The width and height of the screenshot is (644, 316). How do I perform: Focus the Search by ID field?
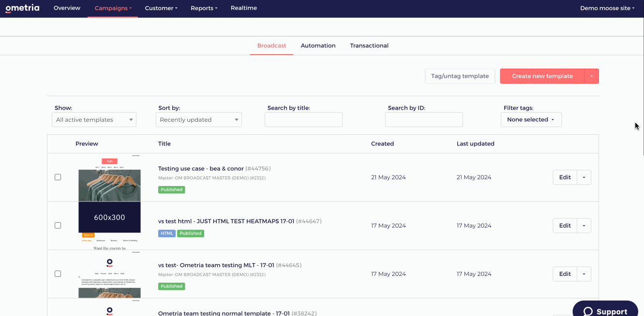[424, 120]
